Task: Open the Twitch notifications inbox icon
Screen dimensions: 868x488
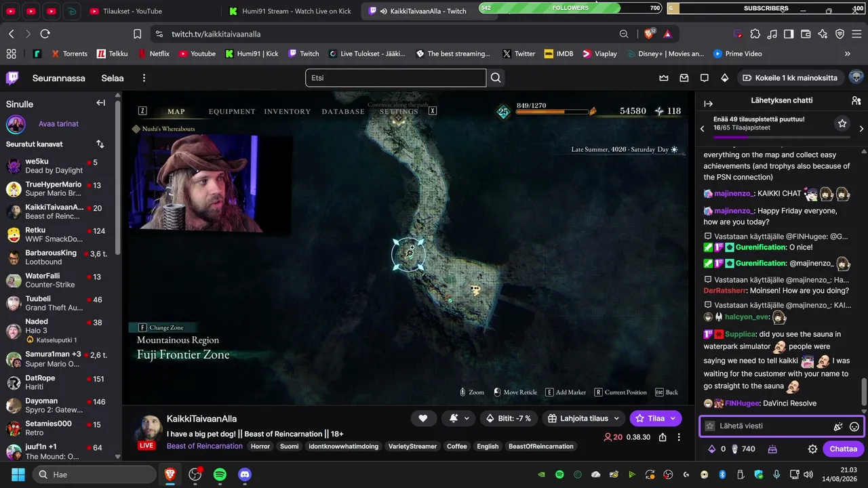Action: [684, 78]
